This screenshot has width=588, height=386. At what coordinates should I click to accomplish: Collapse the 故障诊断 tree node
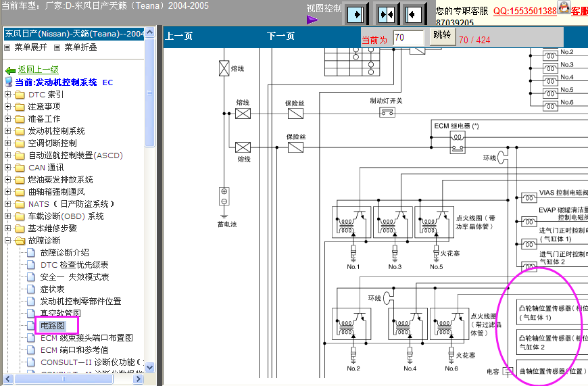(x=7, y=240)
